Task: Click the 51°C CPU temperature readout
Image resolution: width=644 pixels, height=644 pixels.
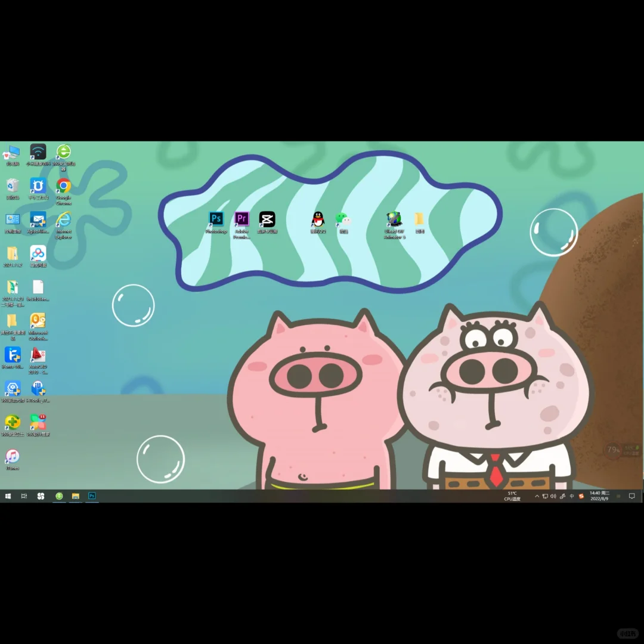Action: [512, 496]
